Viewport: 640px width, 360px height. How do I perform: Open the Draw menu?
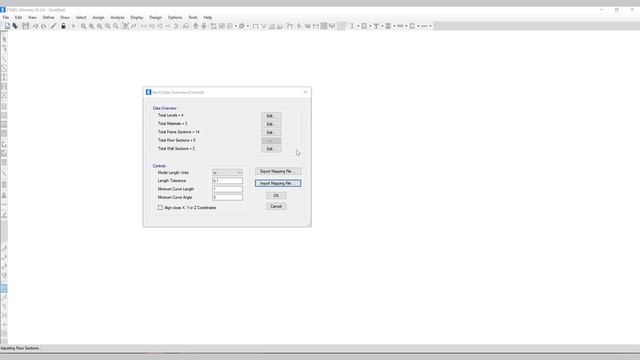pyautogui.click(x=65, y=18)
